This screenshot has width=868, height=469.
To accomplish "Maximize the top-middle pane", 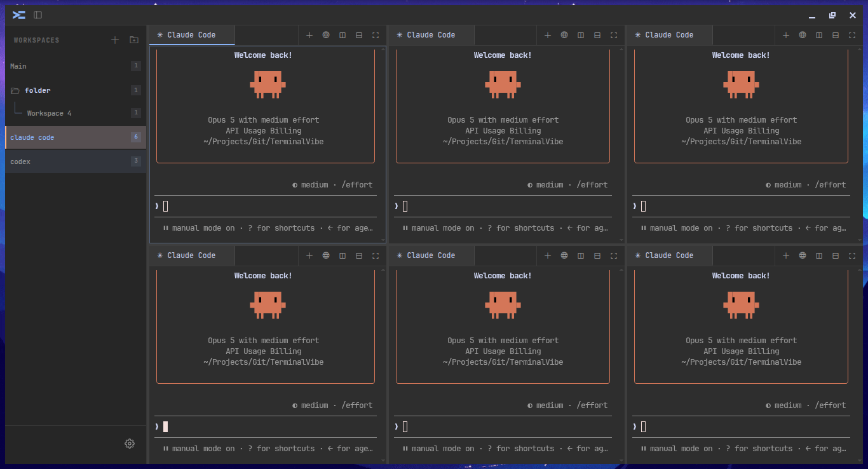I will coord(614,35).
